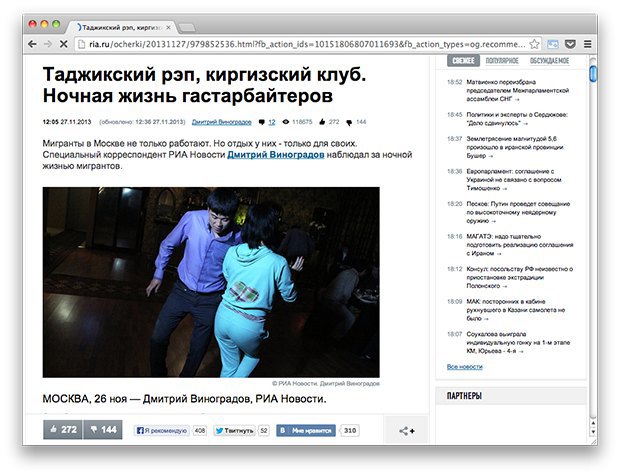Select the 'Обсуждаемое' news tab
620x476 pixels.
click(x=549, y=62)
